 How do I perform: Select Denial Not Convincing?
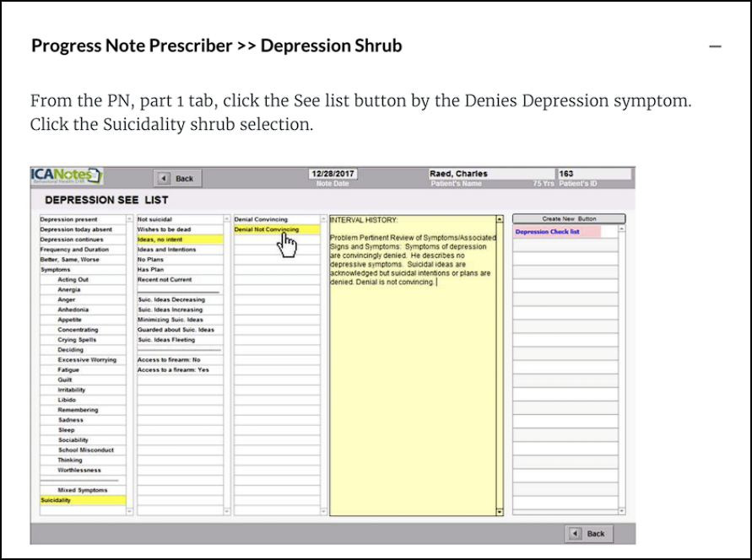(x=277, y=229)
